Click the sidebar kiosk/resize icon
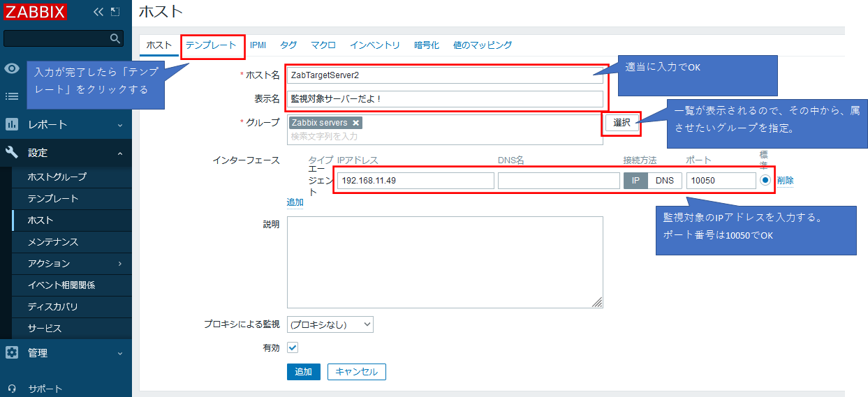 click(115, 12)
